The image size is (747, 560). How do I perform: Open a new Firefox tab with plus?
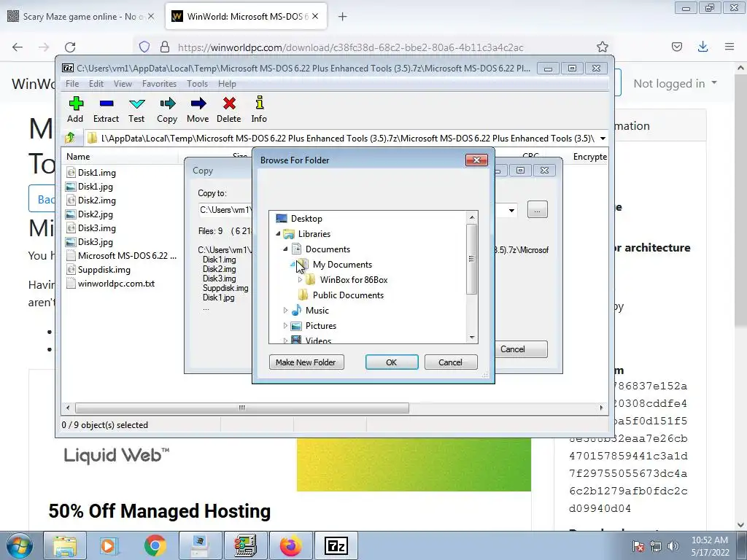tap(343, 17)
